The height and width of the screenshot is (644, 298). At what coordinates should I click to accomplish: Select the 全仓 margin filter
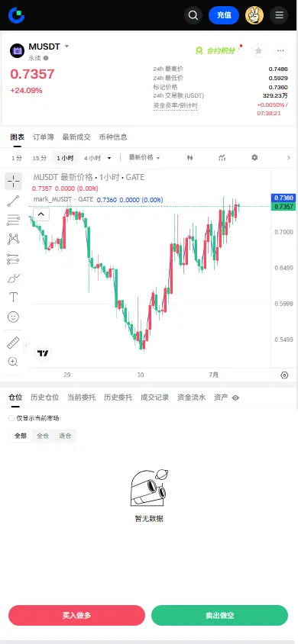click(x=43, y=436)
